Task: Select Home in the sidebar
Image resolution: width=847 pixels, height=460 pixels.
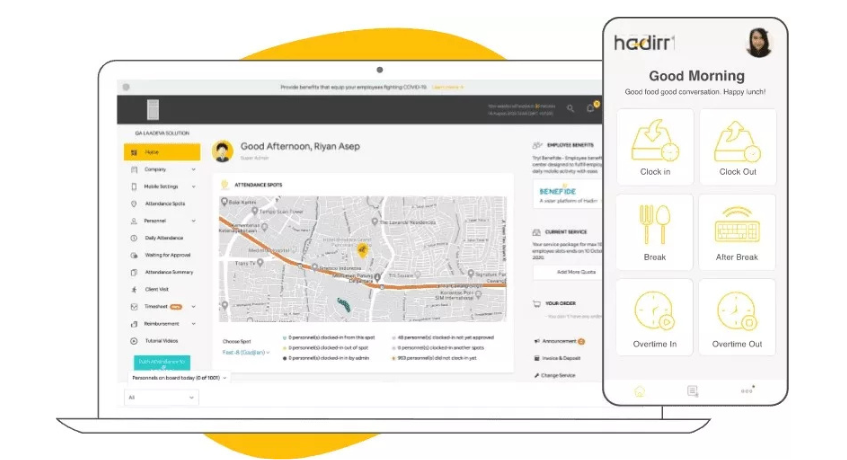Action: [x=162, y=152]
